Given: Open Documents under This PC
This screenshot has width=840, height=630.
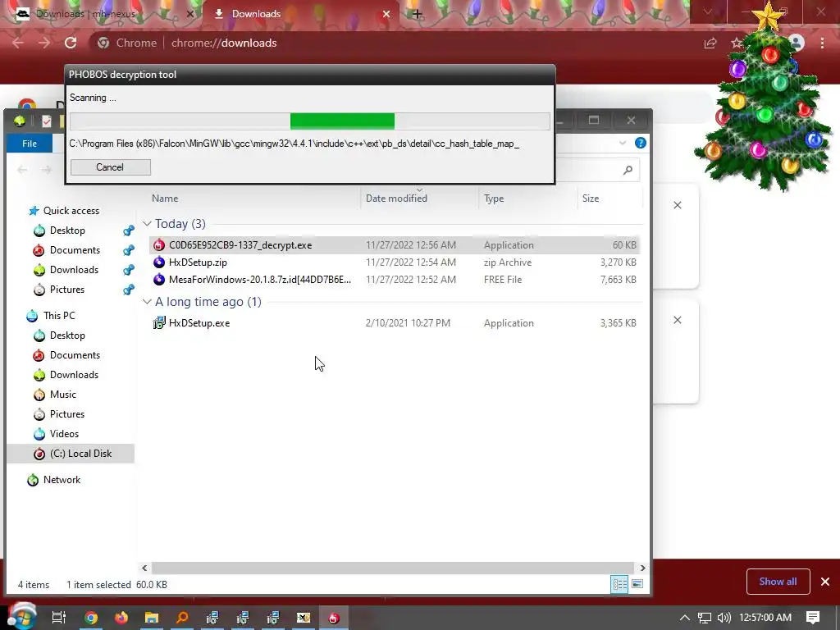Looking at the screenshot, I should pyautogui.click(x=75, y=355).
